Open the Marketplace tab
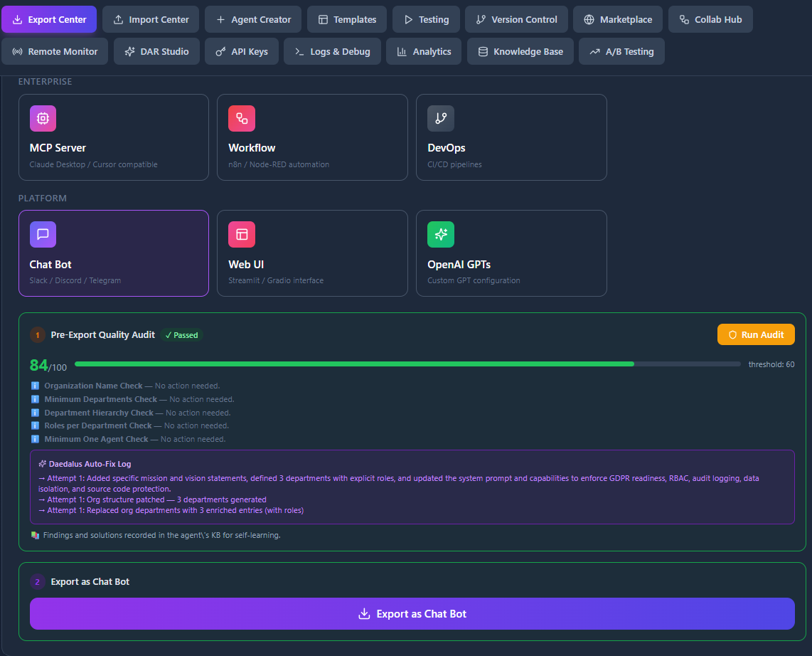812x656 pixels. pos(618,20)
